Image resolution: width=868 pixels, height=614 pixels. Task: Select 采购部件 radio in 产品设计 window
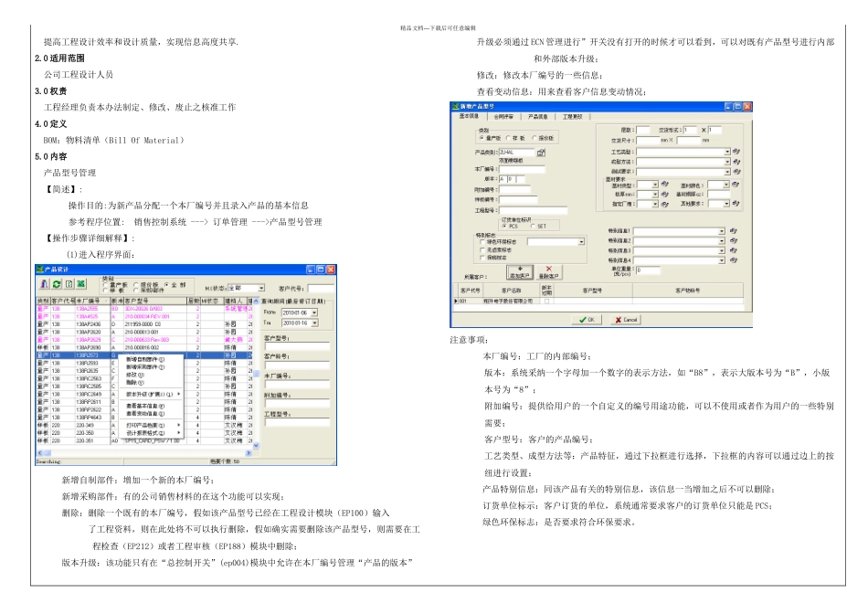click(x=136, y=290)
